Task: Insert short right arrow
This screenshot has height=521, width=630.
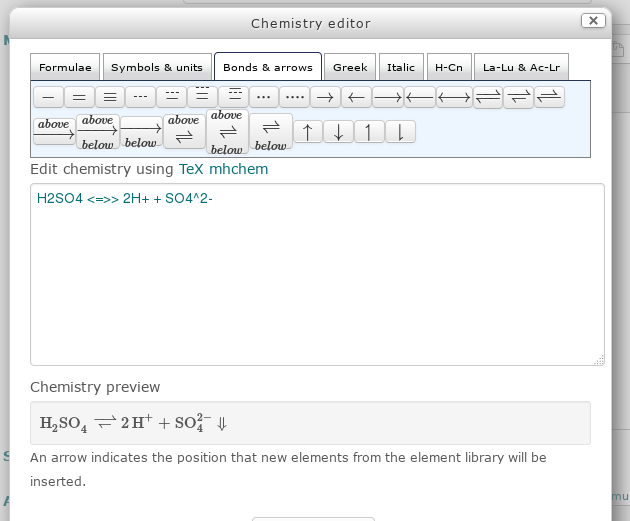Action: [x=325, y=97]
